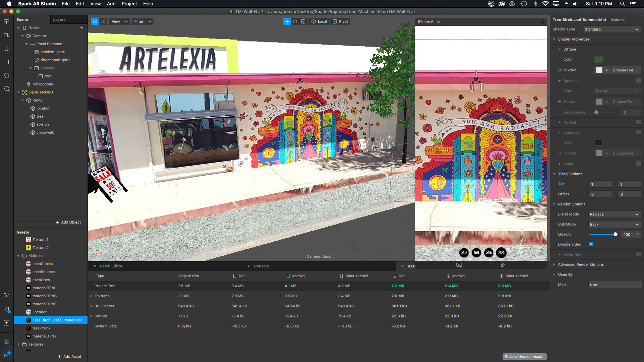Click the move/translate manipulator icon
Image resolution: width=644 pixels, height=362 pixels.
click(287, 21)
